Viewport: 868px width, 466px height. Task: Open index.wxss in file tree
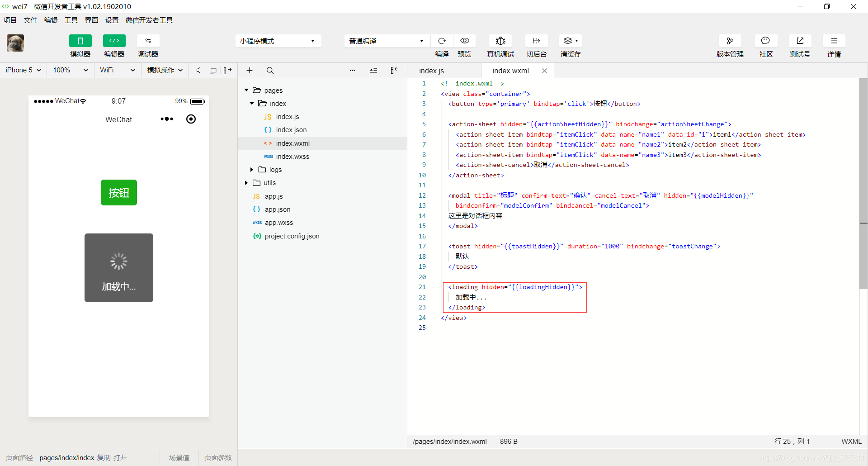[x=292, y=157]
